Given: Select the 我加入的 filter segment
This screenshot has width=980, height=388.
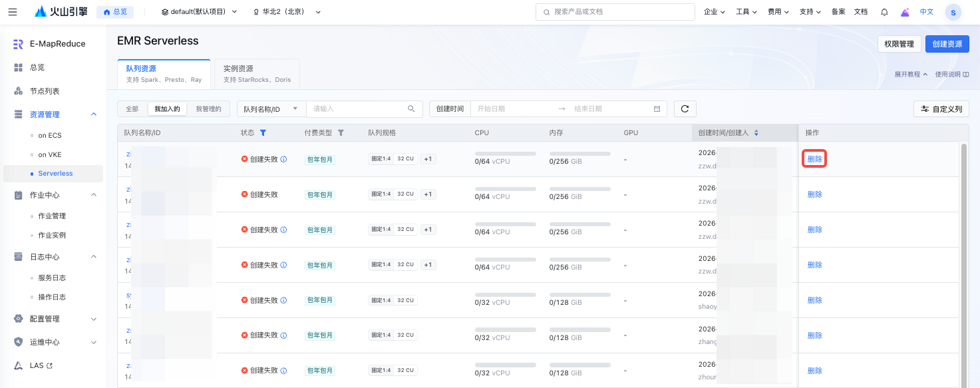Looking at the screenshot, I should [167, 109].
